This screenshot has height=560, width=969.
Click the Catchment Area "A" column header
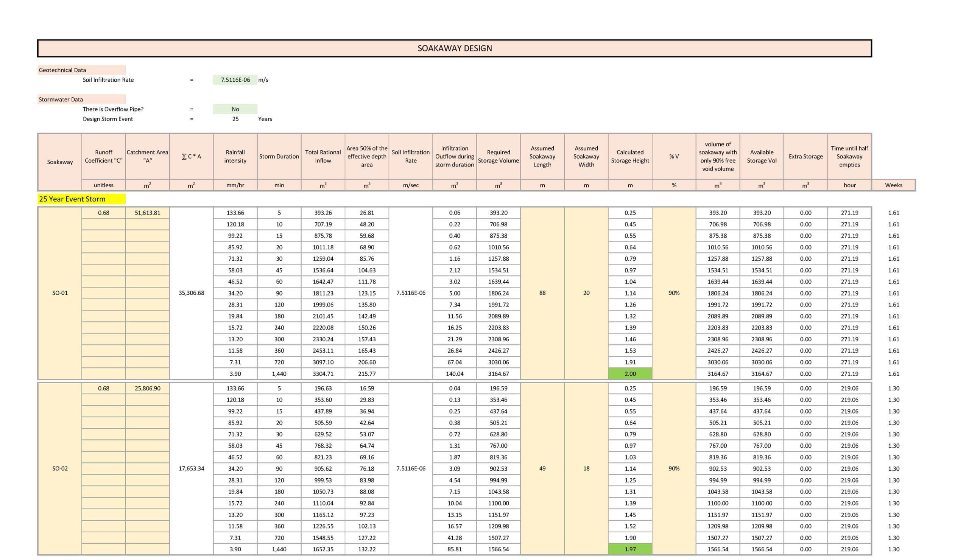(147, 156)
